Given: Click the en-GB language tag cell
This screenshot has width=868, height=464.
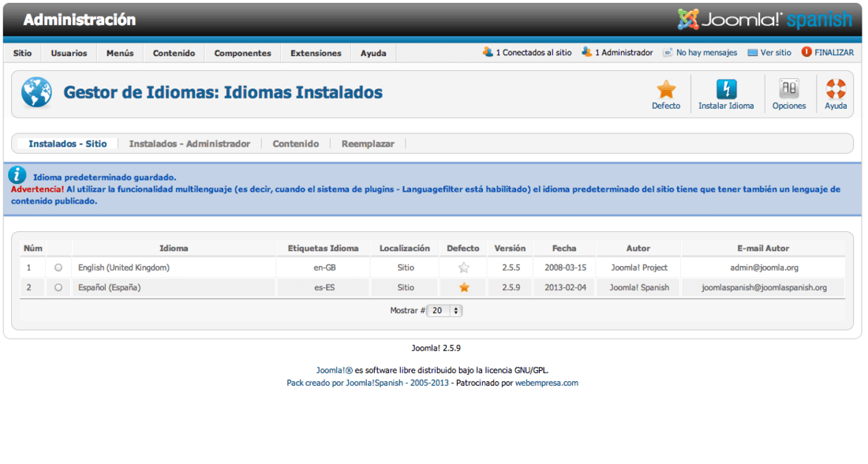Looking at the screenshot, I should coord(324,268).
